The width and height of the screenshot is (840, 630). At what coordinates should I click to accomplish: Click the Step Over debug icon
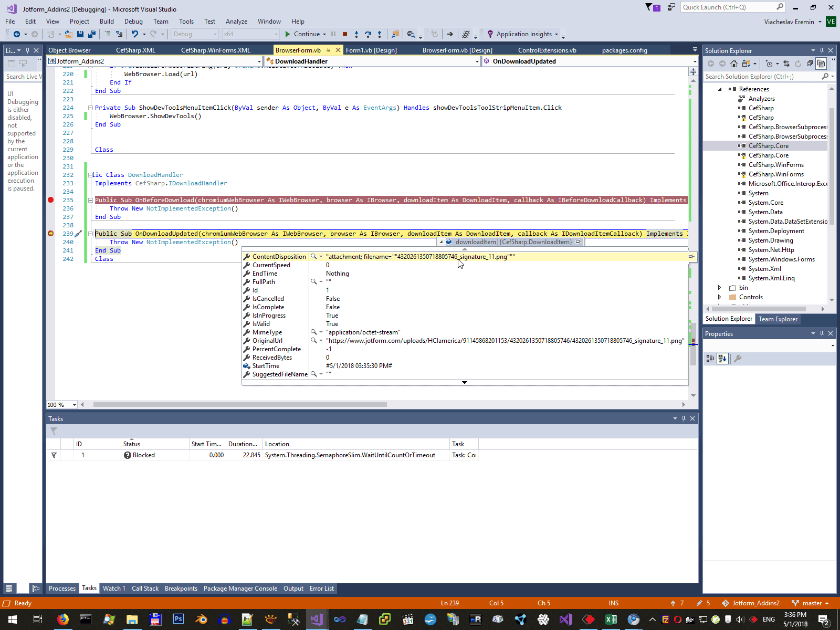368,34
